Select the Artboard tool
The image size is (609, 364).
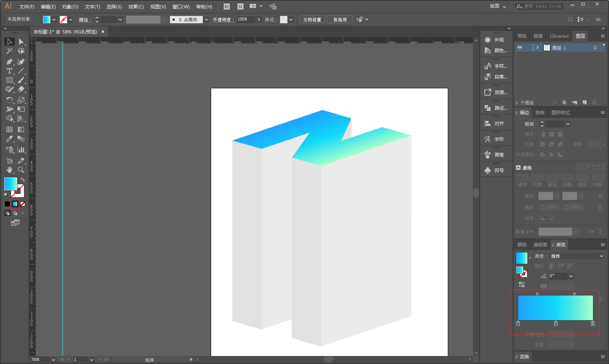click(10, 161)
